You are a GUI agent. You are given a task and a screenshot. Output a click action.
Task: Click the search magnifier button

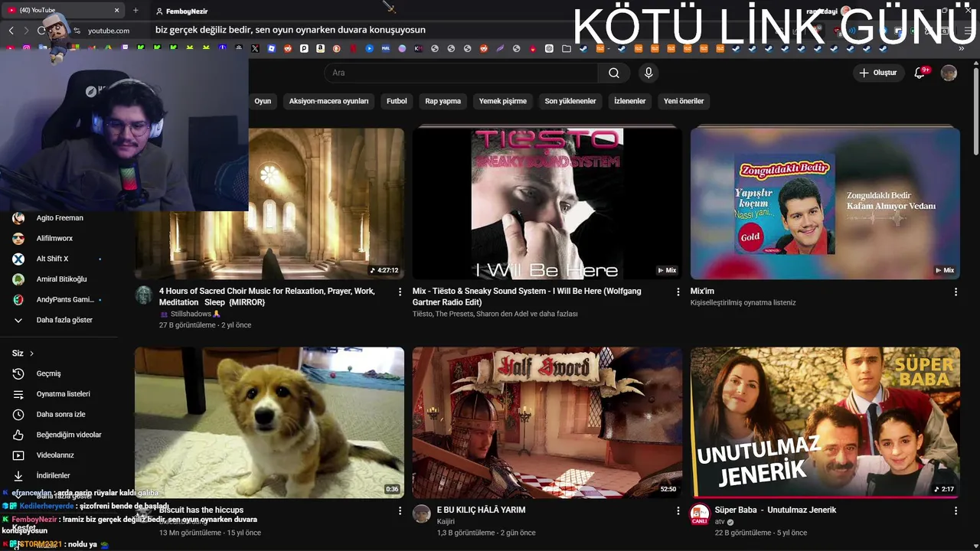point(614,73)
